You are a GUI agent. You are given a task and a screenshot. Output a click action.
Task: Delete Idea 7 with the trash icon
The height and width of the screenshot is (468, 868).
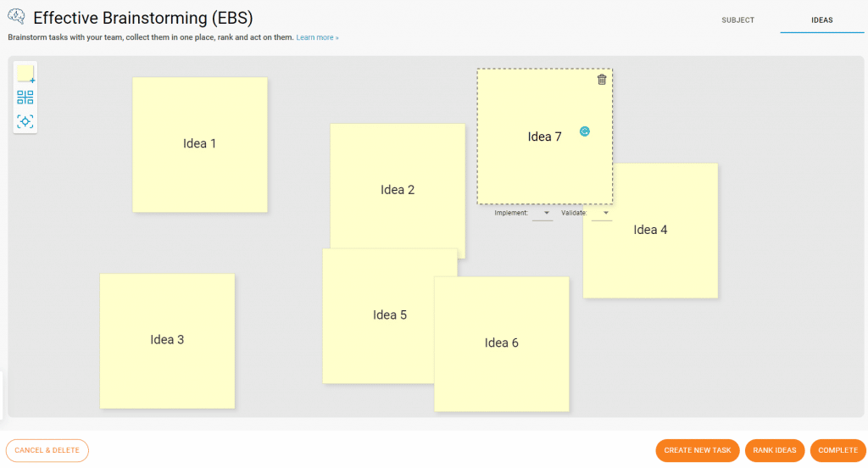(602, 80)
